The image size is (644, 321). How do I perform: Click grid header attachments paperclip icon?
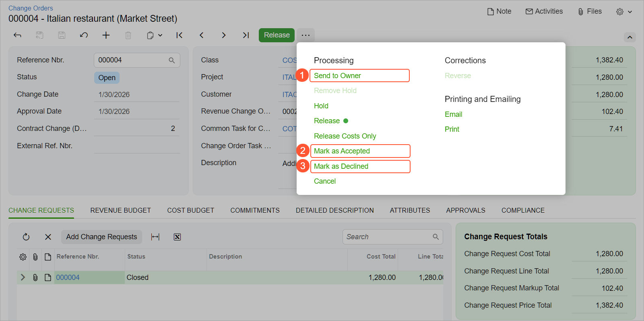tap(35, 257)
